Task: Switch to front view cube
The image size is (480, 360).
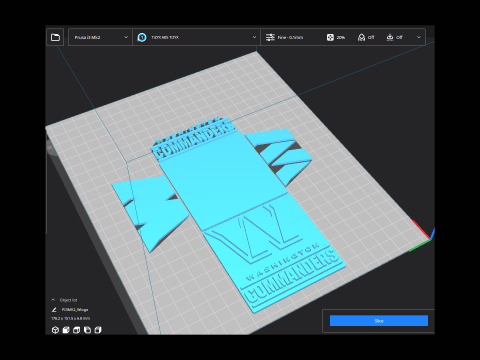Action: [x=66, y=330]
